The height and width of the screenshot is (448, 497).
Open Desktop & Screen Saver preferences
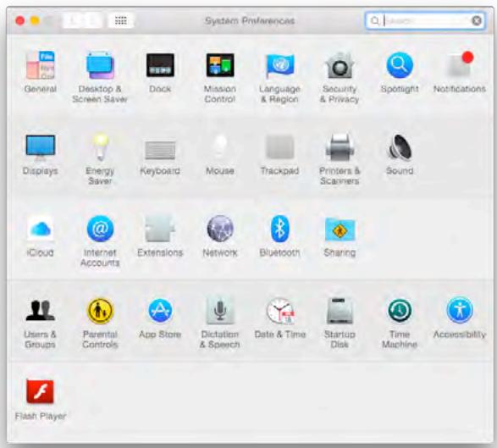[100, 65]
